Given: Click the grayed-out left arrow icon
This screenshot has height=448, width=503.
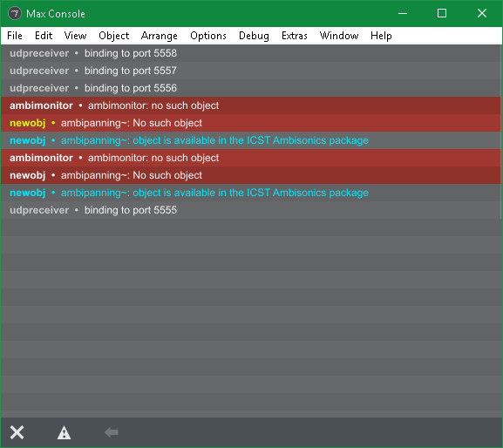Looking at the screenshot, I should [112, 432].
